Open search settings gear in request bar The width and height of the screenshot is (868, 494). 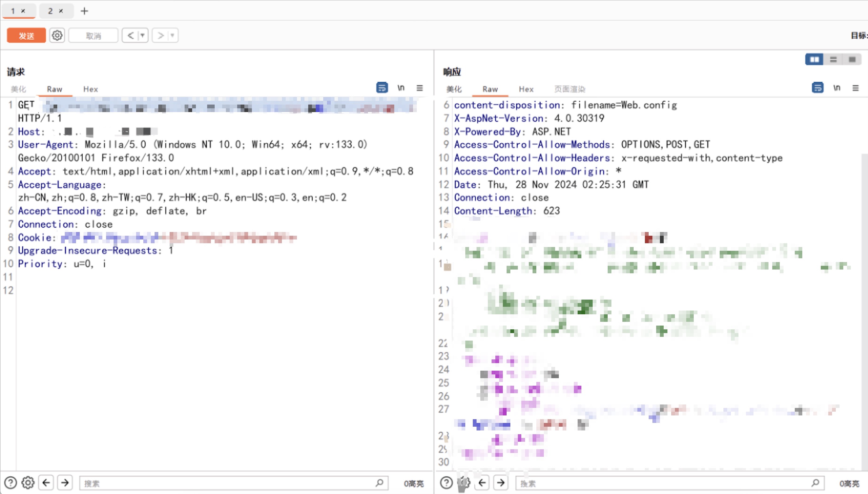pos(28,482)
